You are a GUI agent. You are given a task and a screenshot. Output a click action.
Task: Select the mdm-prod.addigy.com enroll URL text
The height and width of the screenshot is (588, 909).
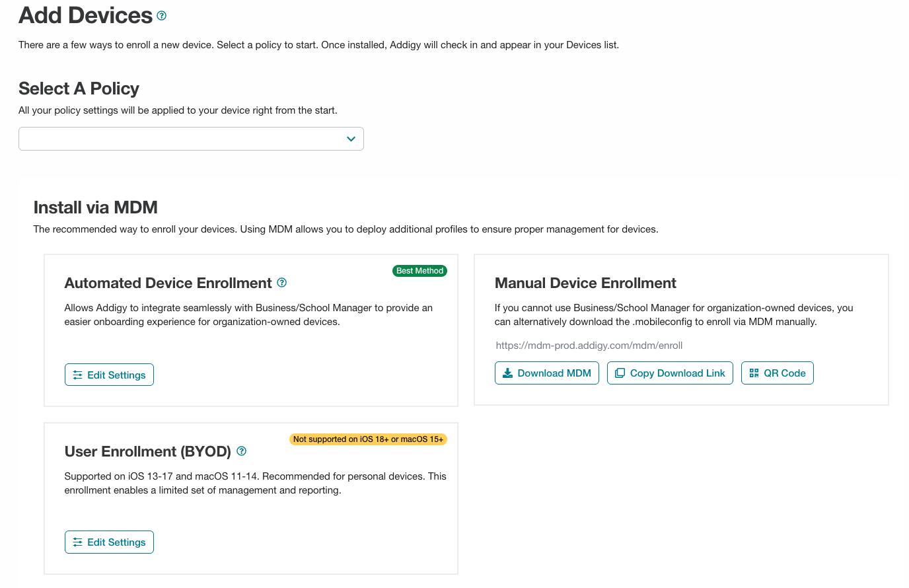pos(589,345)
